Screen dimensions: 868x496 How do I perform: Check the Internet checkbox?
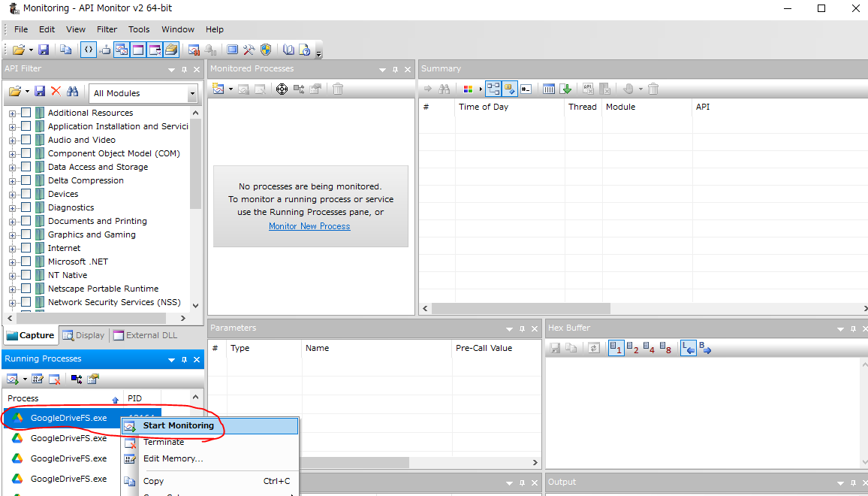26,248
